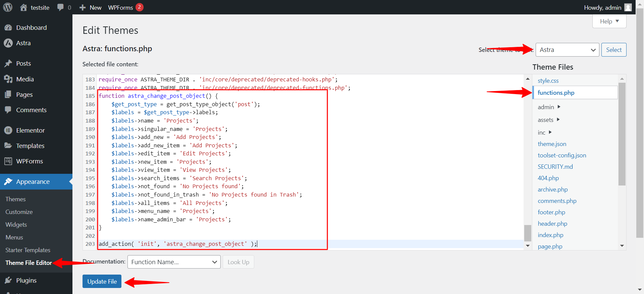The height and width of the screenshot is (294, 644).
Task: Click the WordPress logo icon
Action: coord(8,7)
